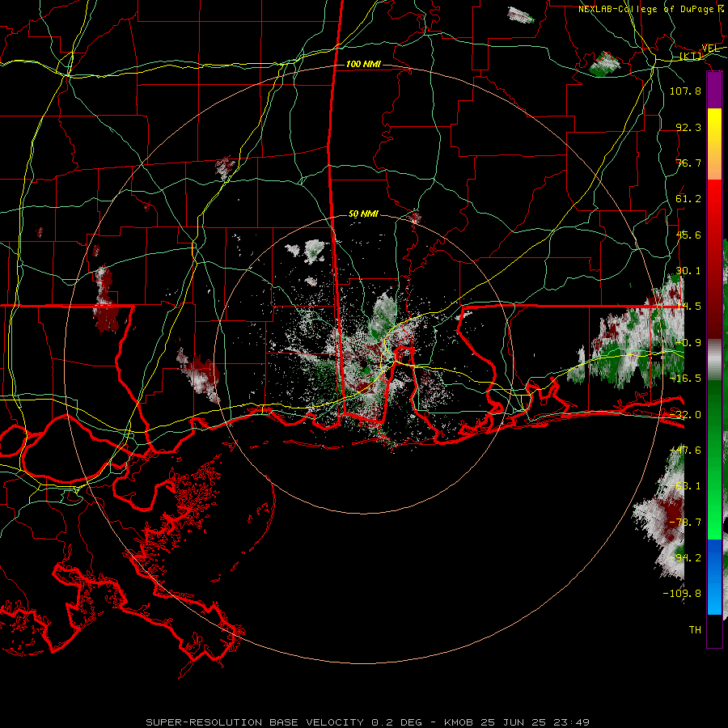Click the SUPER-RESOLUTION BASE VELOCITY title text
The height and width of the screenshot is (728, 728).
pyautogui.click(x=256, y=722)
